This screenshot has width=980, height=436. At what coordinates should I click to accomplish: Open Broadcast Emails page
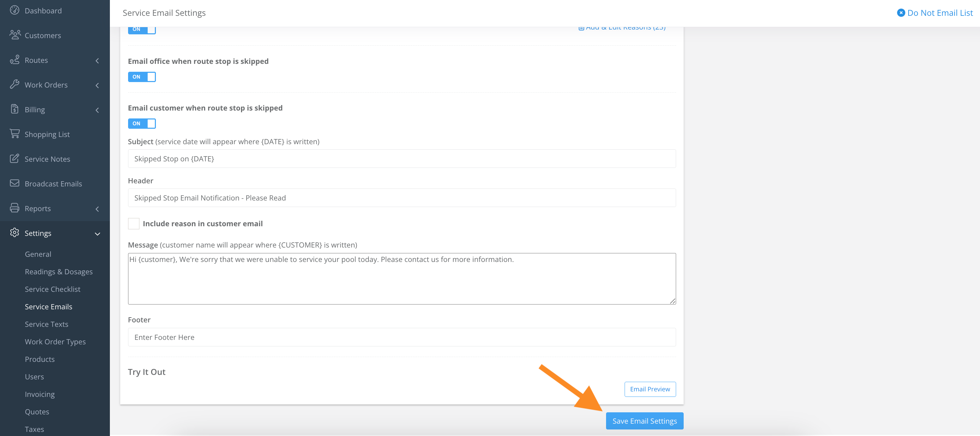coord(53,184)
